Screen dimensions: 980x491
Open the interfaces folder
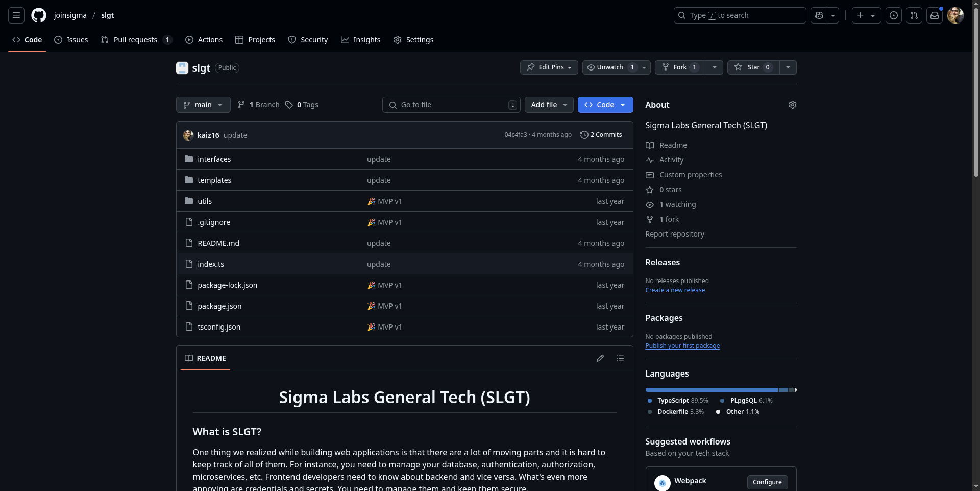tap(214, 159)
